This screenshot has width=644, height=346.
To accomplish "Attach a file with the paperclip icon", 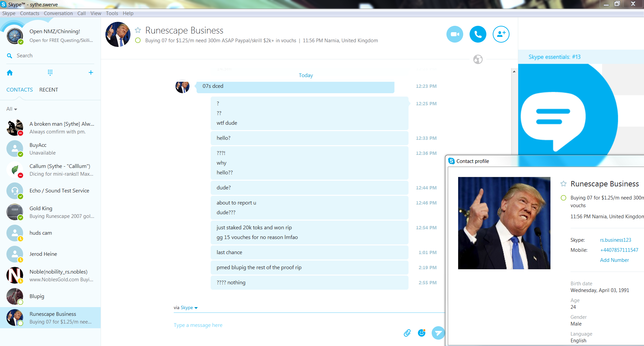I will pyautogui.click(x=407, y=333).
